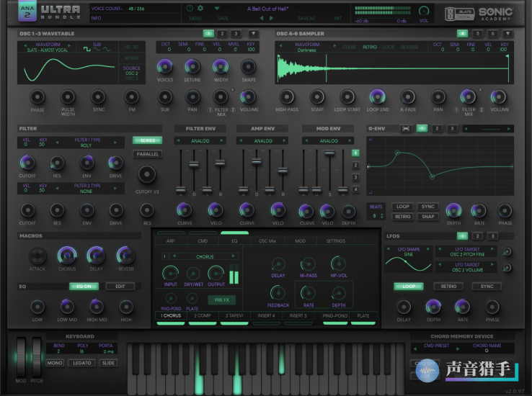
Task: Click the sampler Loop End knob
Action: pyautogui.click(x=378, y=96)
